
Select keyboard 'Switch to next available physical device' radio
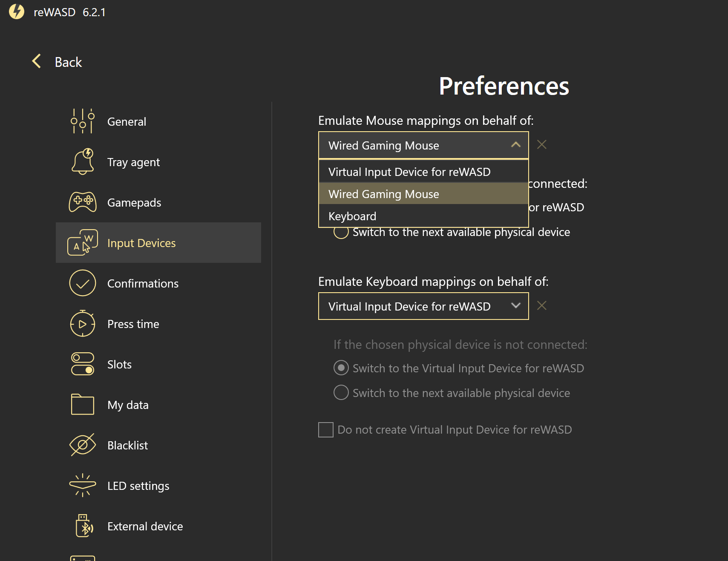coord(341,393)
